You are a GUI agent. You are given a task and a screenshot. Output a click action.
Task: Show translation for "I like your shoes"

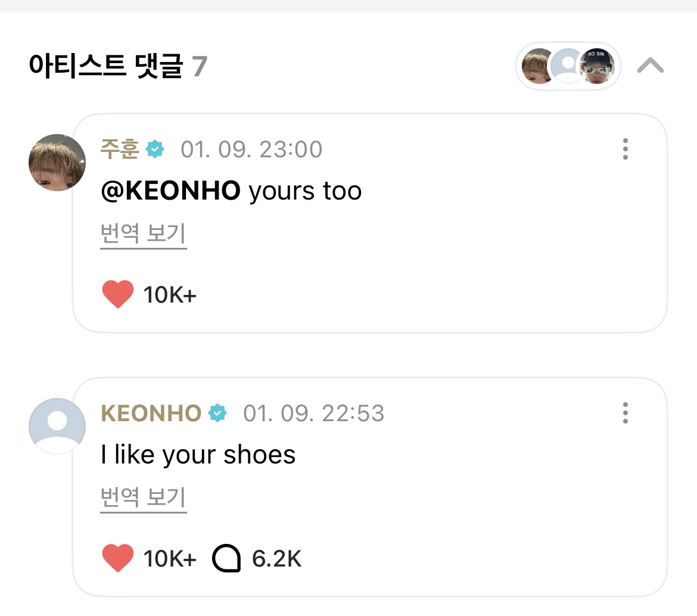[x=143, y=498]
